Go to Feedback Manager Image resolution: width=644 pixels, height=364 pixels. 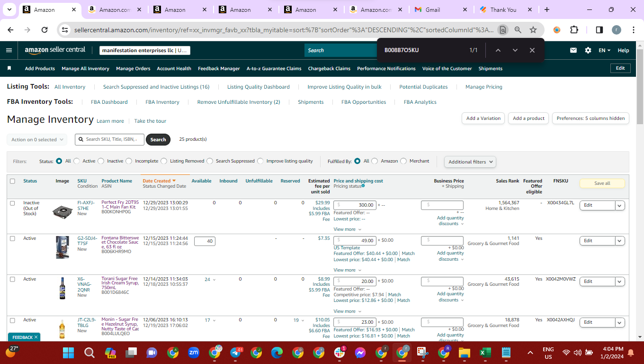point(219,69)
